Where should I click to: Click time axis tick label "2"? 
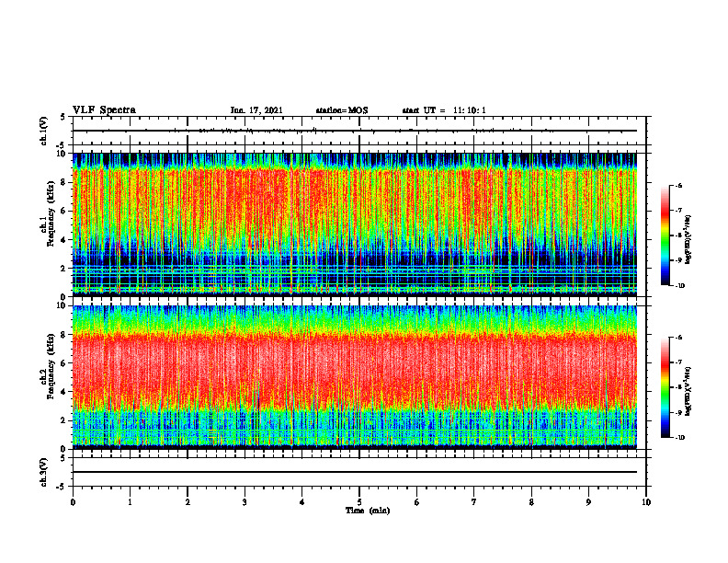click(188, 502)
